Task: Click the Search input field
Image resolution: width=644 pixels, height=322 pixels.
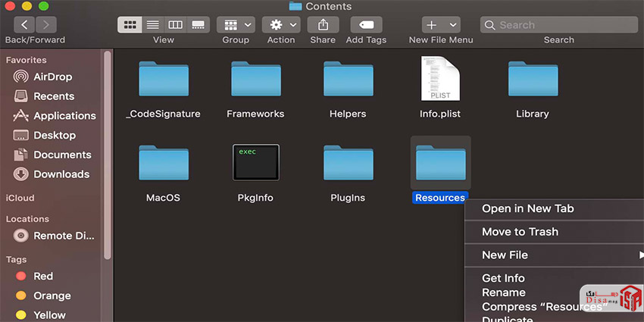Action: click(x=564, y=25)
